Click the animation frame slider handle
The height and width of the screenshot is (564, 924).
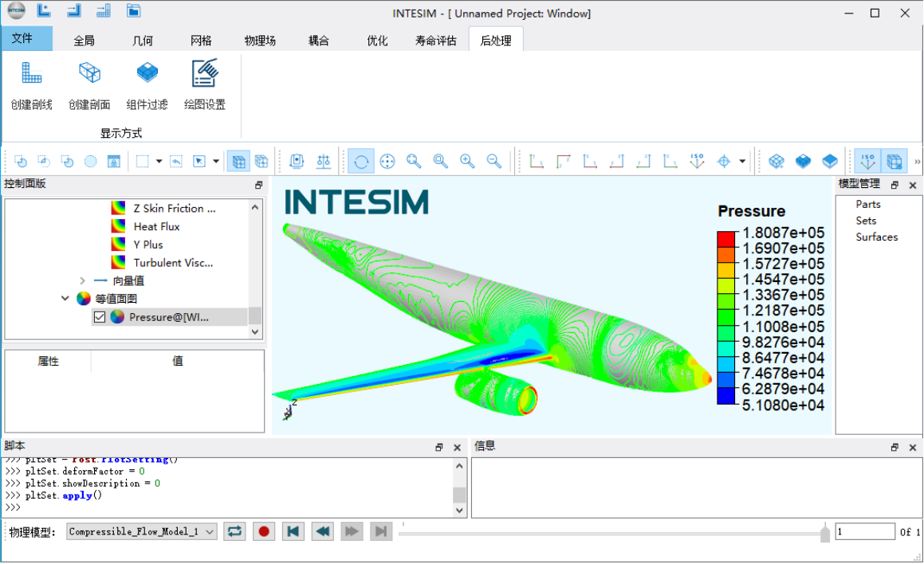click(824, 534)
